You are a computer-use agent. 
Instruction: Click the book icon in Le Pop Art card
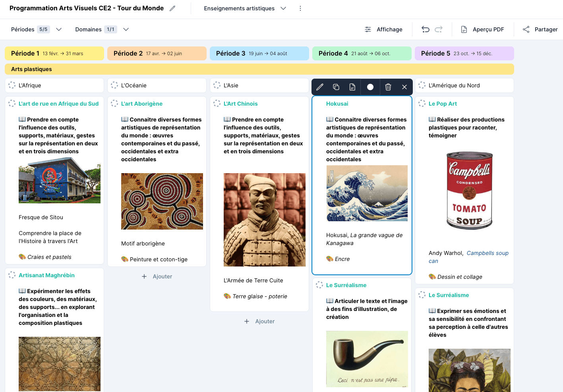click(x=432, y=119)
